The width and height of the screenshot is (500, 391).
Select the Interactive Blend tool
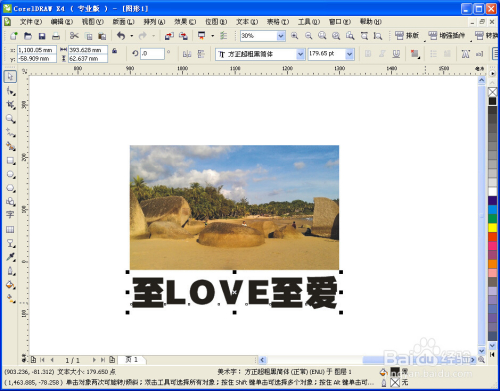pyautogui.click(x=10, y=243)
